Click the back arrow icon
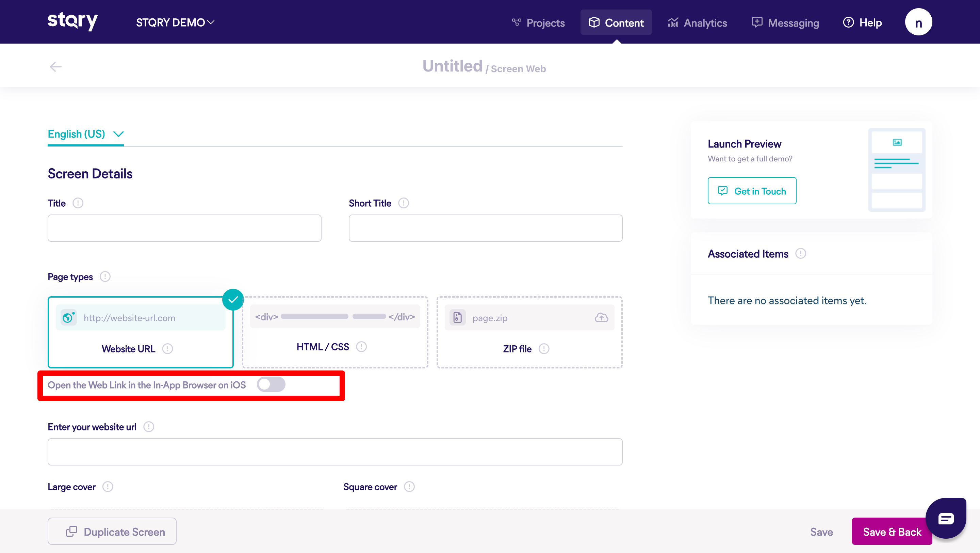 pos(55,67)
